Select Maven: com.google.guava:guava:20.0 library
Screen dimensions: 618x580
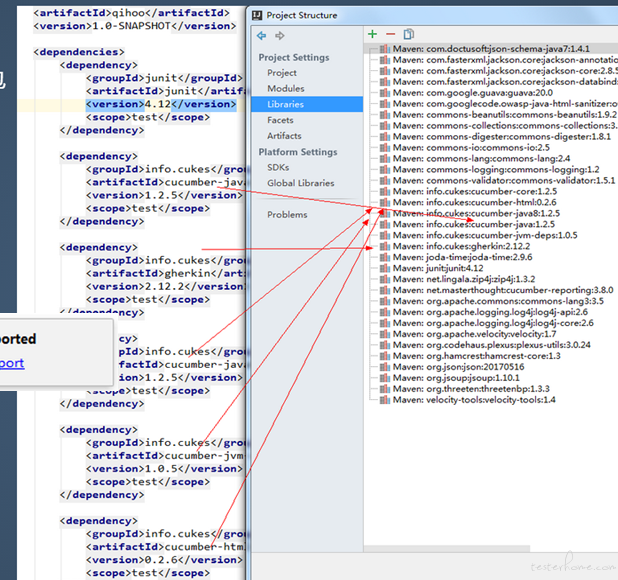(473, 93)
